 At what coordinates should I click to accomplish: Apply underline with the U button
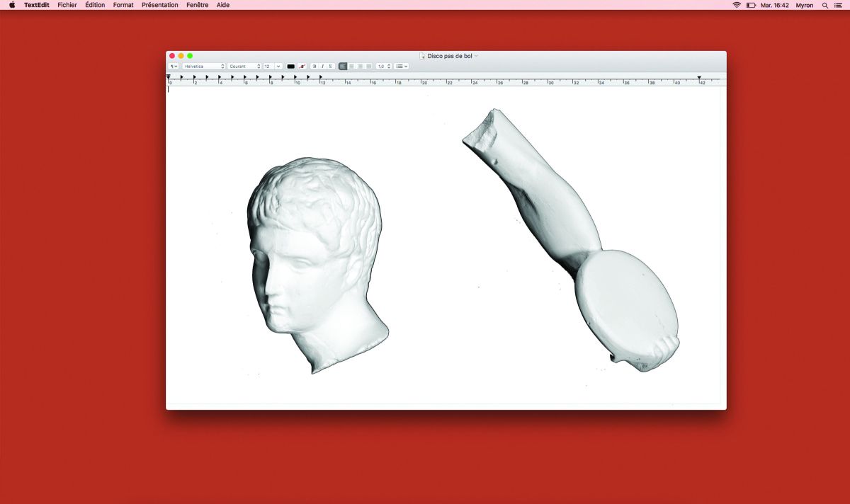[x=330, y=66]
